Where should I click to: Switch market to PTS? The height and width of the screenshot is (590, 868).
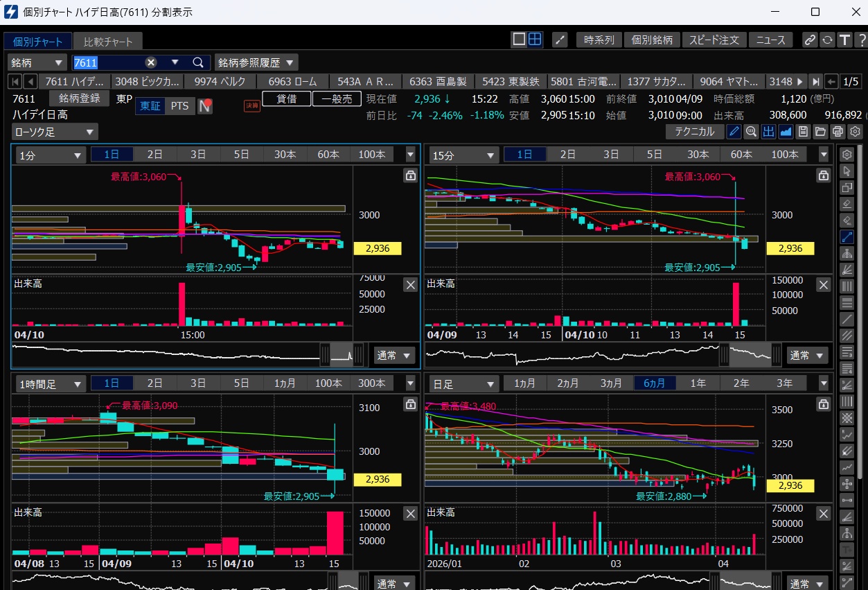179,106
